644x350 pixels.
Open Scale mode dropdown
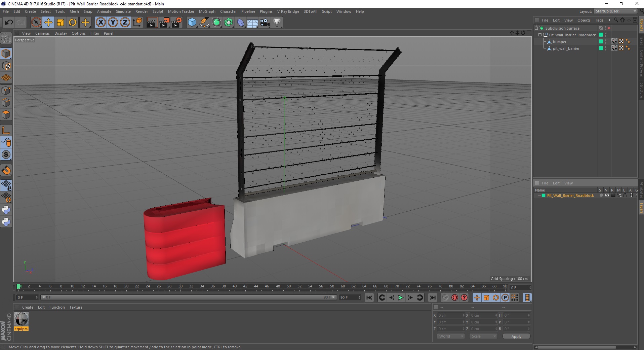click(483, 336)
